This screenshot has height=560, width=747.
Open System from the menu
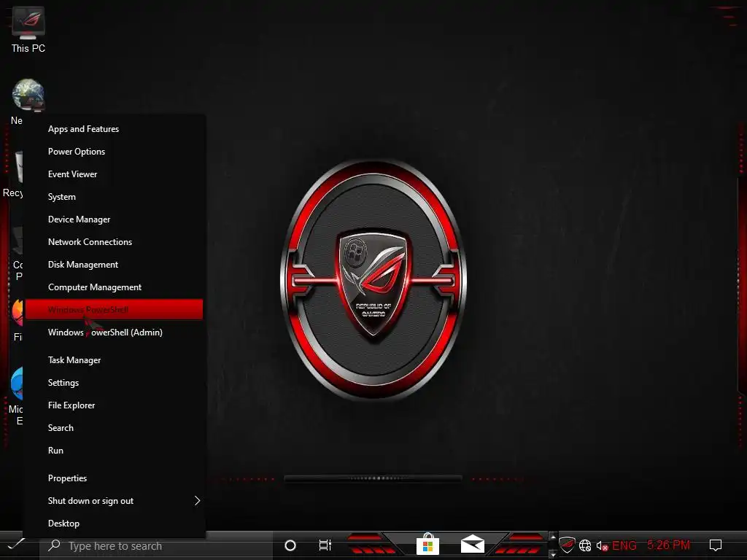[115, 197]
